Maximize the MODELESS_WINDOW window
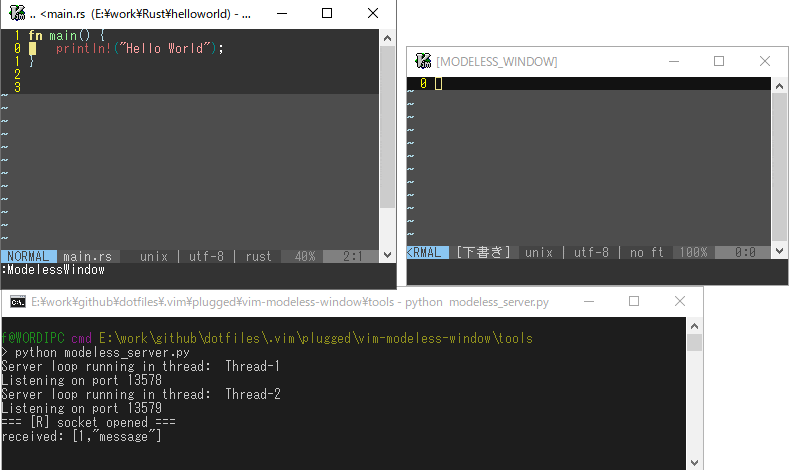This screenshot has width=792, height=470. coord(719,61)
